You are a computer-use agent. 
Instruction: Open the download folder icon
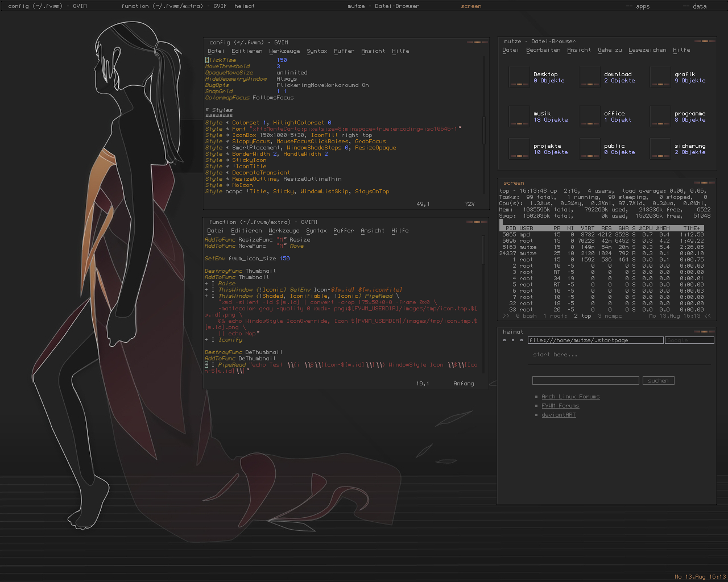(x=590, y=77)
